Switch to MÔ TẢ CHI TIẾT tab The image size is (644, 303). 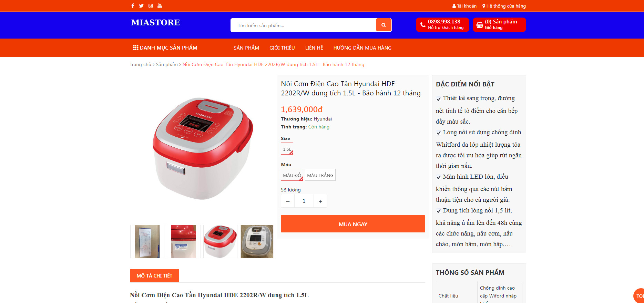[x=154, y=276]
